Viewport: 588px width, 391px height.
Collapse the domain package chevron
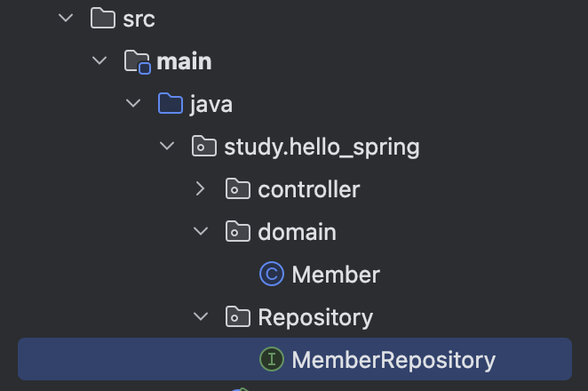201,232
